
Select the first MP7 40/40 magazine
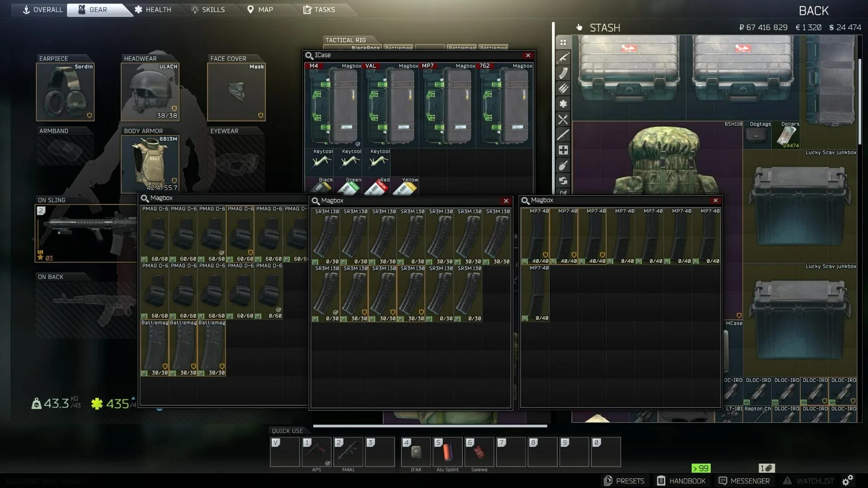[x=535, y=236]
